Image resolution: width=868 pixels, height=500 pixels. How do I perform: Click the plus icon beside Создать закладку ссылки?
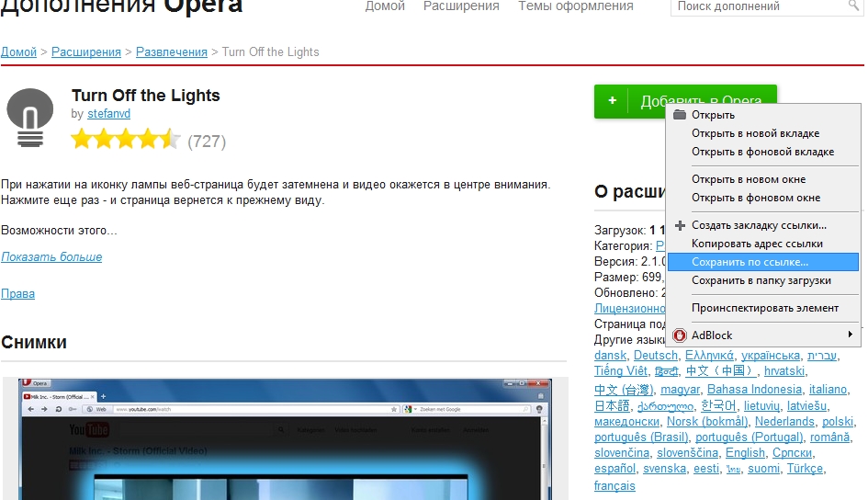pyautogui.click(x=680, y=225)
